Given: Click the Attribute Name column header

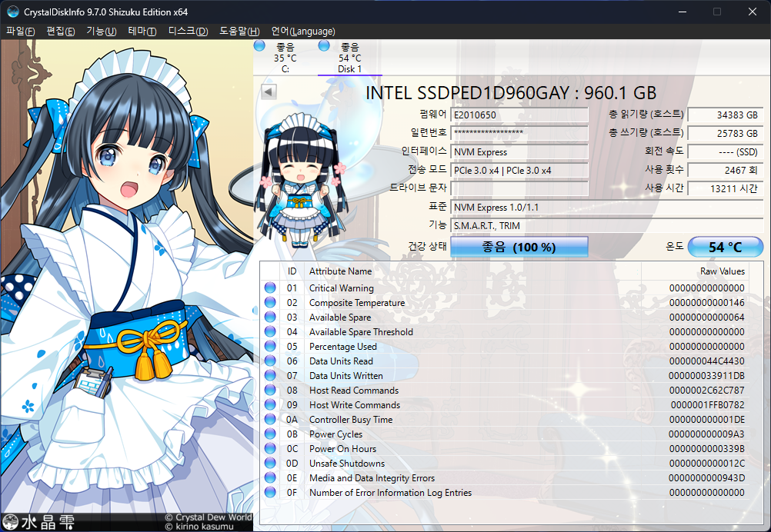Looking at the screenshot, I should point(340,271).
